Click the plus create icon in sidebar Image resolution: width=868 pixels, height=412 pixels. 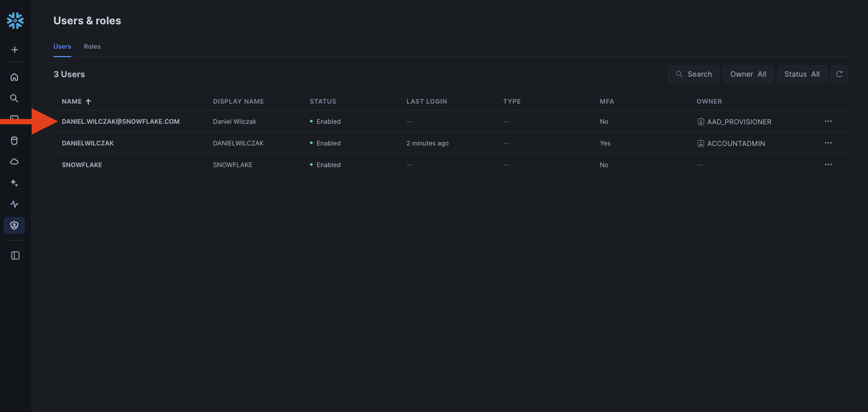[15, 50]
